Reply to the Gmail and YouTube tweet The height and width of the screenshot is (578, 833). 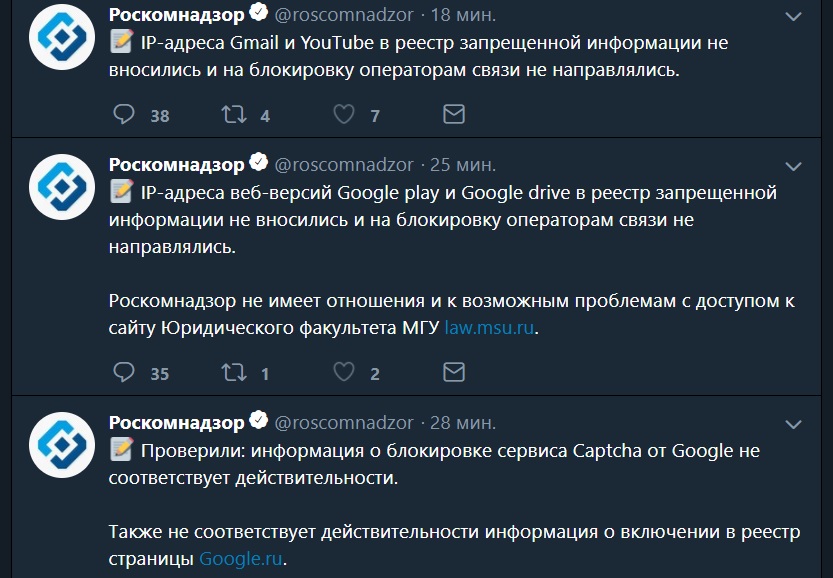pos(125,114)
